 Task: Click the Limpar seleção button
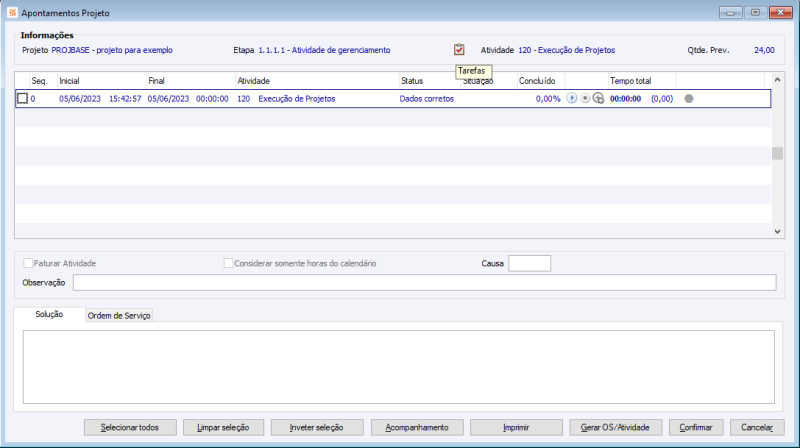coord(223,428)
